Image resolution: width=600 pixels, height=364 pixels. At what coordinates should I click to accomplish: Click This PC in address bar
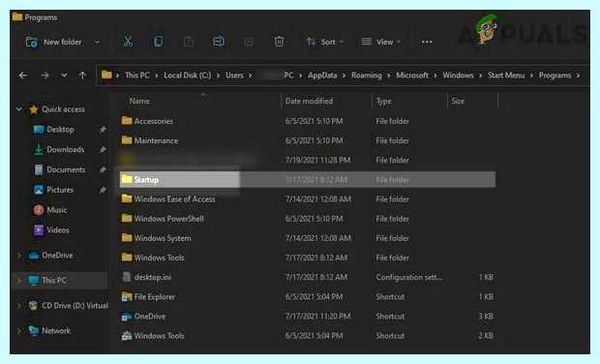(x=137, y=75)
